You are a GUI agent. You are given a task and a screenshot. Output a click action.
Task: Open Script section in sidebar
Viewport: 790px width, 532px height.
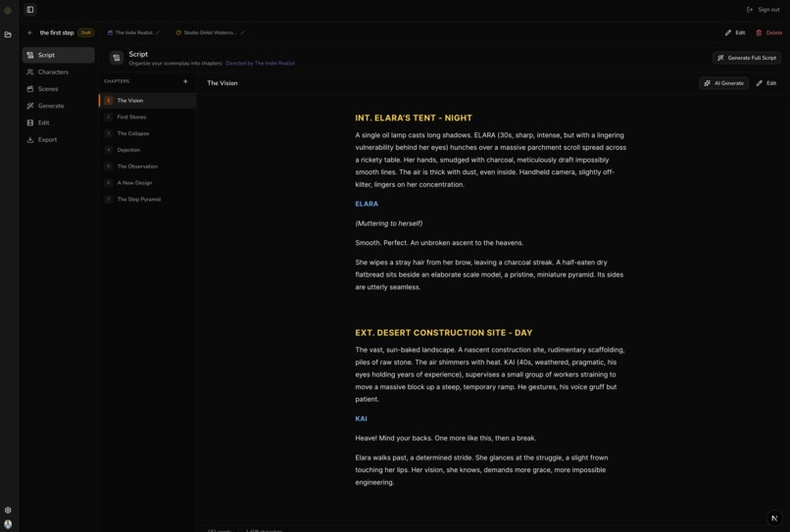(x=59, y=55)
